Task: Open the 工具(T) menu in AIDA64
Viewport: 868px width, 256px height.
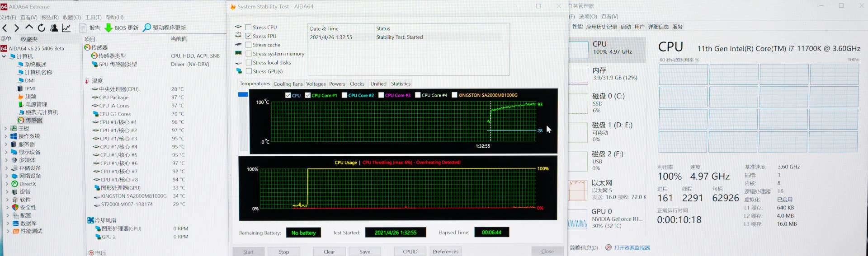Action: tap(93, 17)
